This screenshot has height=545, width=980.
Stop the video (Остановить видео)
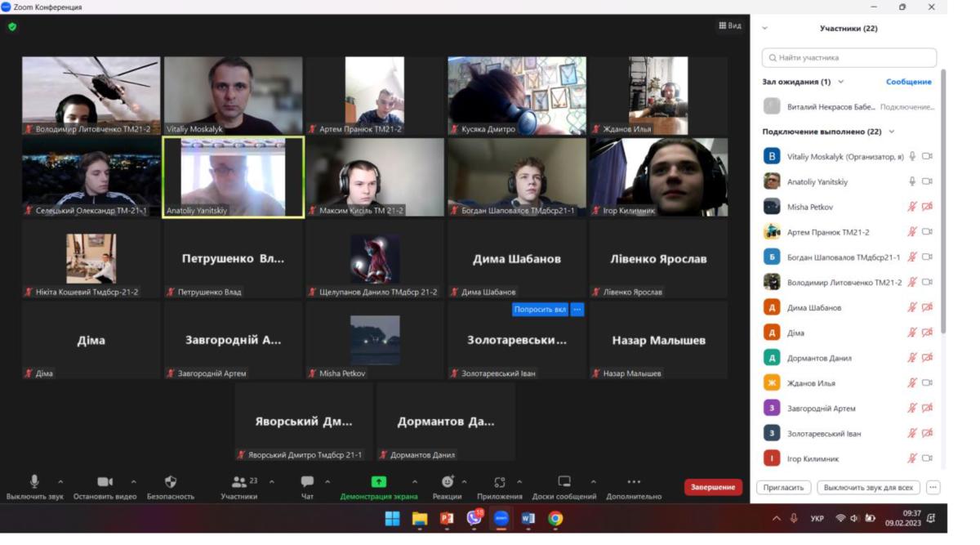(105, 482)
